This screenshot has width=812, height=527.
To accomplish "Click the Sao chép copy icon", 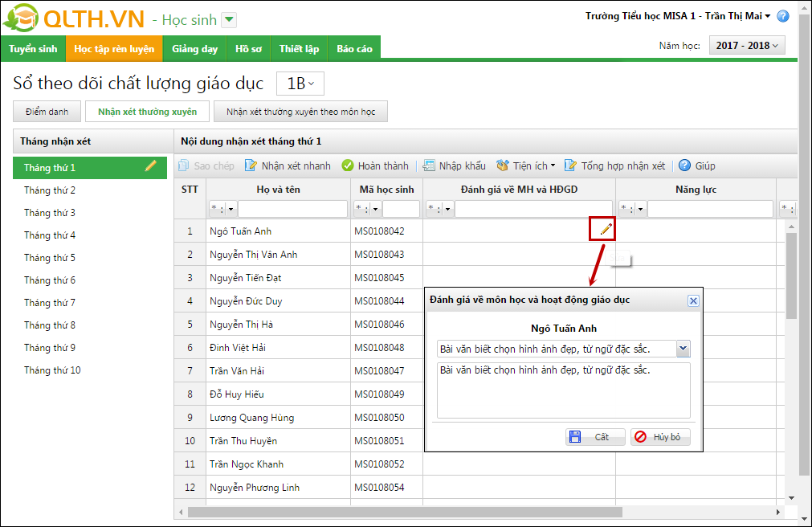I will click(184, 165).
